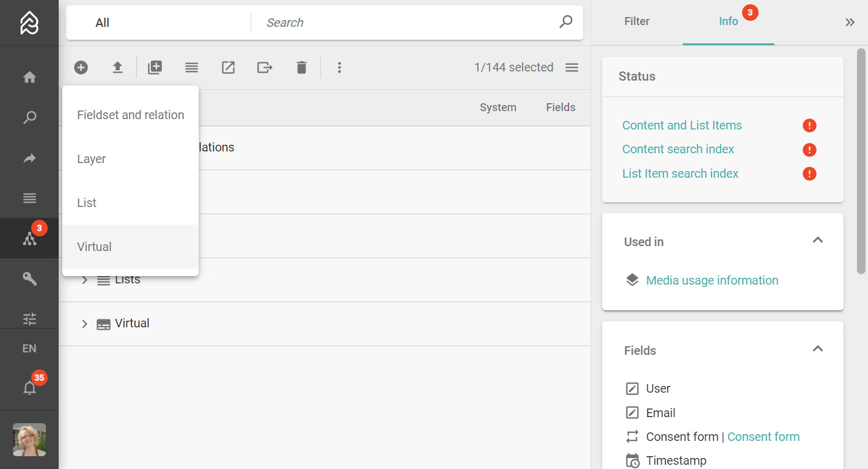Click the search magnifier in search bar
The image size is (868, 469).
point(566,22)
